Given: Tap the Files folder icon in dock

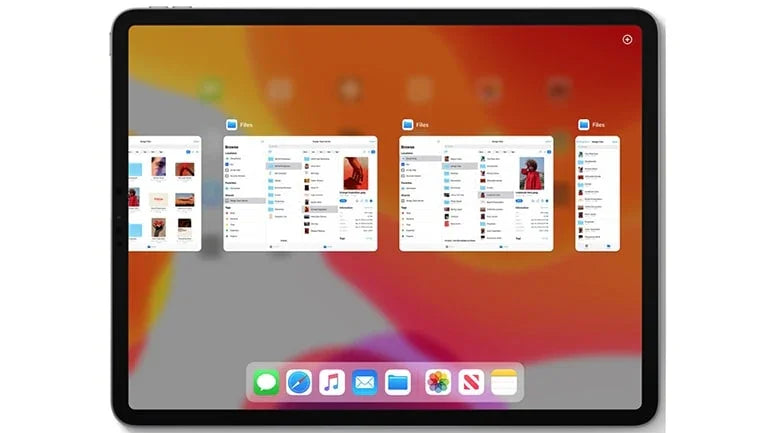Looking at the screenshot, I should tap(397, 382).
